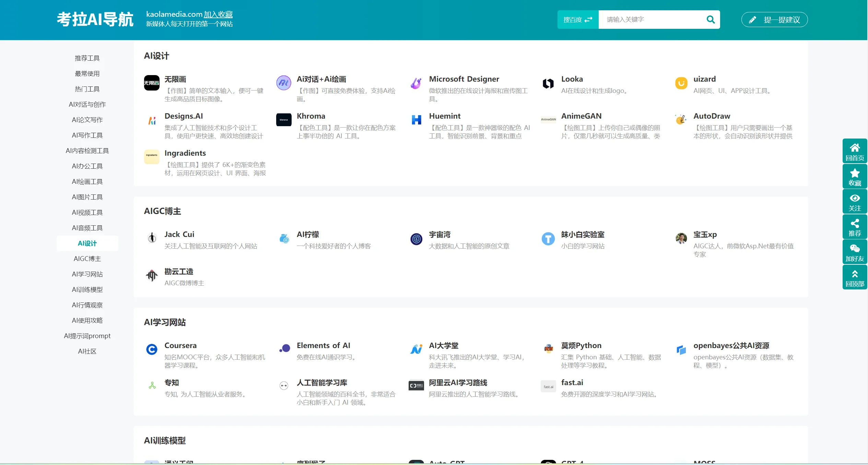
Task: Select the Khroma color tool icon
Action: (284, 120)
